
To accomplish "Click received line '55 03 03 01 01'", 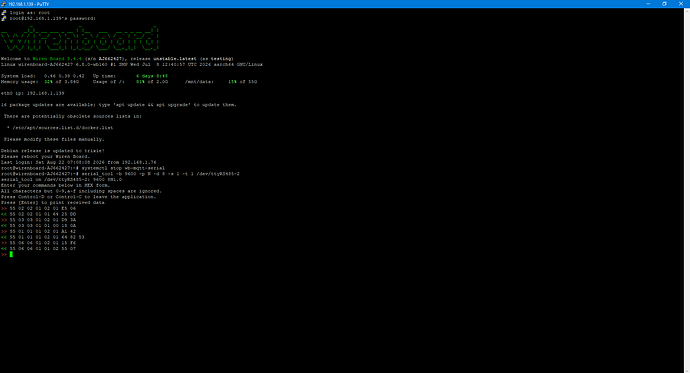I will tap(38, 226).
